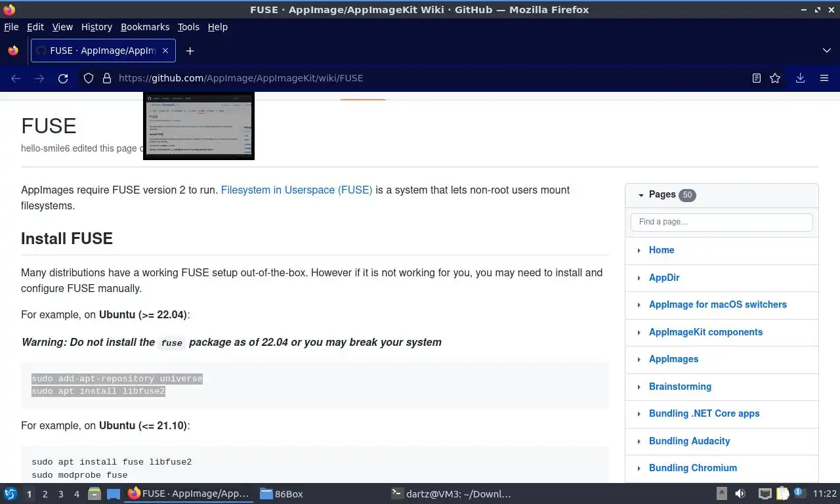Open AppImage for macOS switchers page
840x504 pixels.
718,304
